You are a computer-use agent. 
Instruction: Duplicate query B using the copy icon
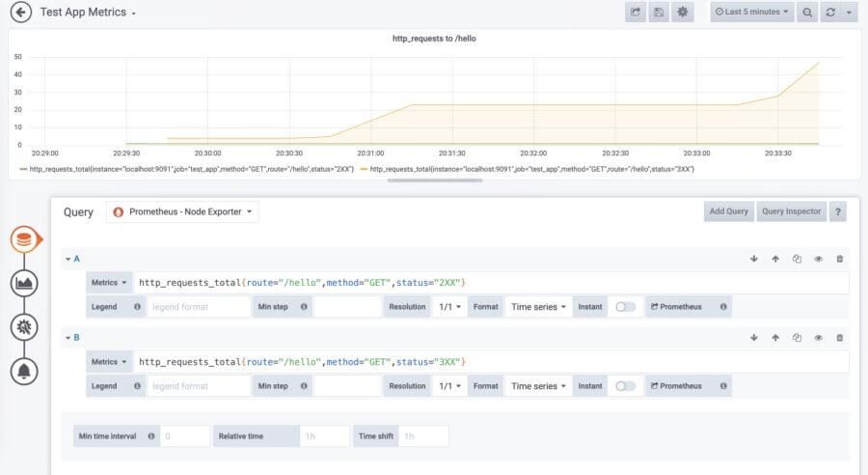click(797, 338)
